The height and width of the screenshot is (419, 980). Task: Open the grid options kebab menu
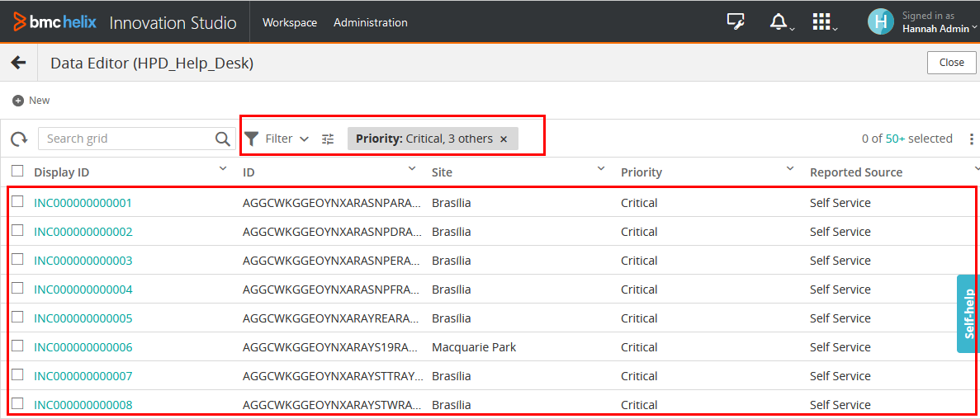(x=971, y=139)
